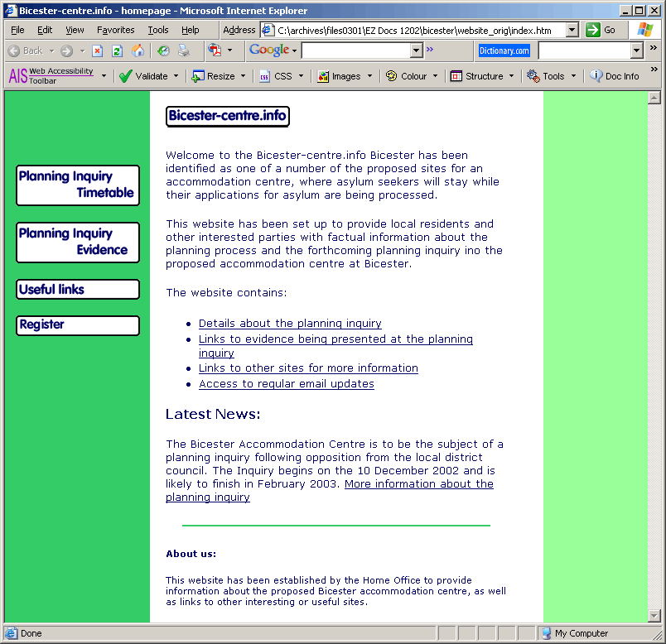
Task: Open the Planning Inquiry Timetable page
Action: 78,185
